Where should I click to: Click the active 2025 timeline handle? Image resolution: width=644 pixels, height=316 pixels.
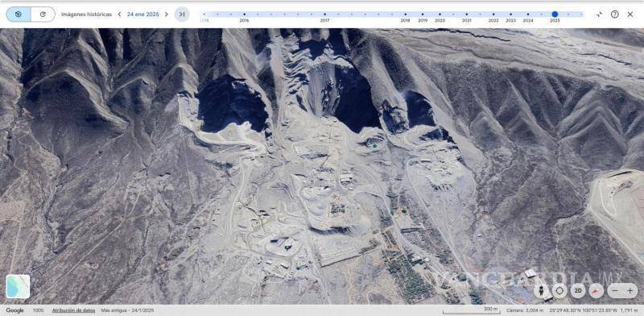coord(555,15)
